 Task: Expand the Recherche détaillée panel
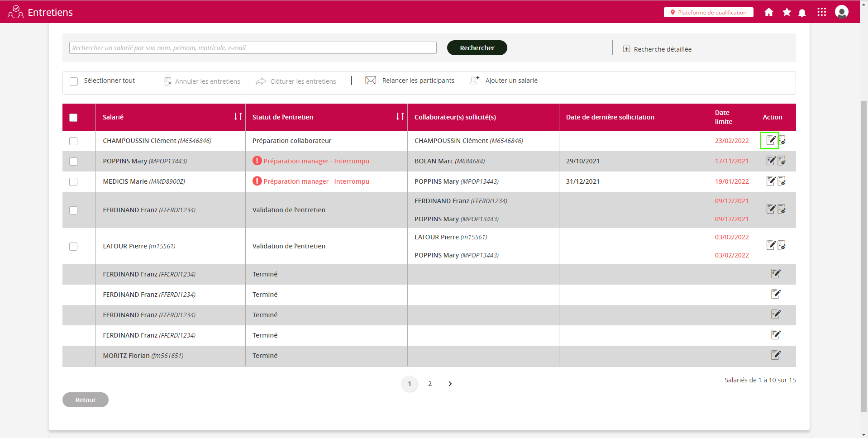[x=657, y=49]
